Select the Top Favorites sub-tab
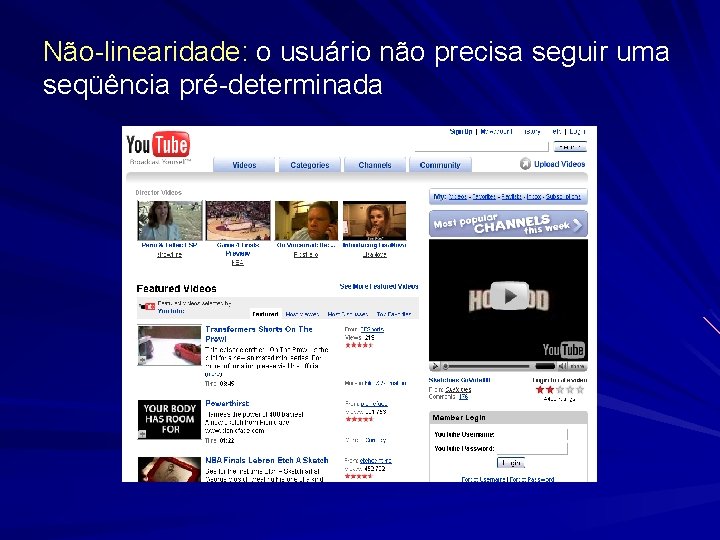Screen dimensions: 720x540 394,314
